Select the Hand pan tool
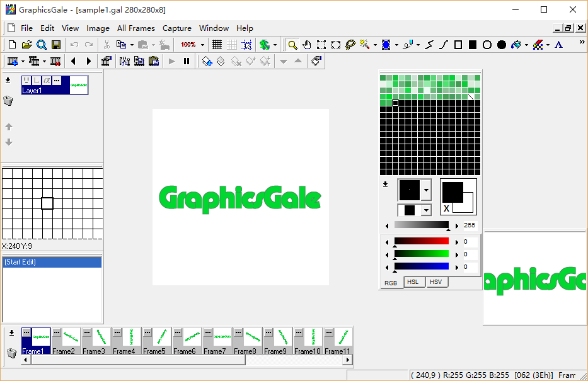The image size is (588, 381). [307, 45]
